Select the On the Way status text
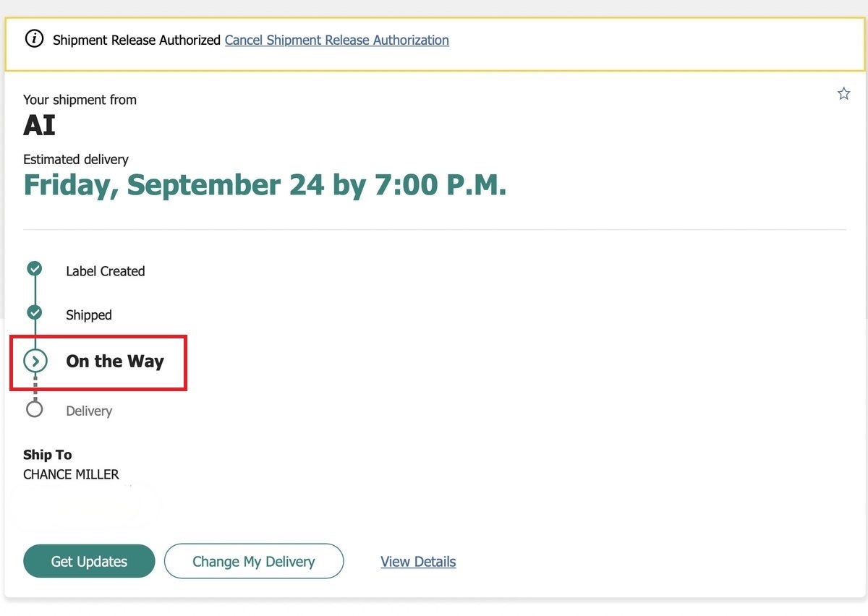The image size is (868, 616). [x=115, y=362]
